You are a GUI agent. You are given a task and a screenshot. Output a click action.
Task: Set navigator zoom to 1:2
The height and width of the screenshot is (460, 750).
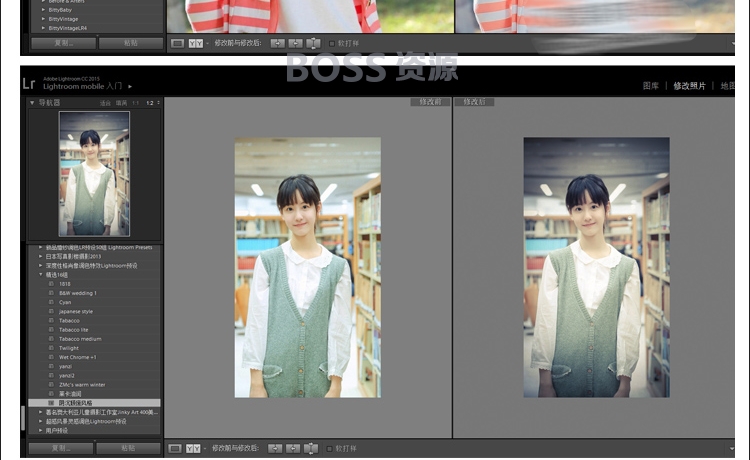[150, 103]
